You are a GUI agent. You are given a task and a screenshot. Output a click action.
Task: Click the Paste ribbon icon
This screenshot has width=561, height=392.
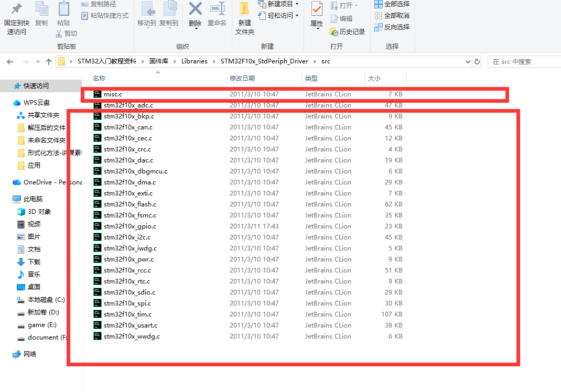[x=63, y=9]
